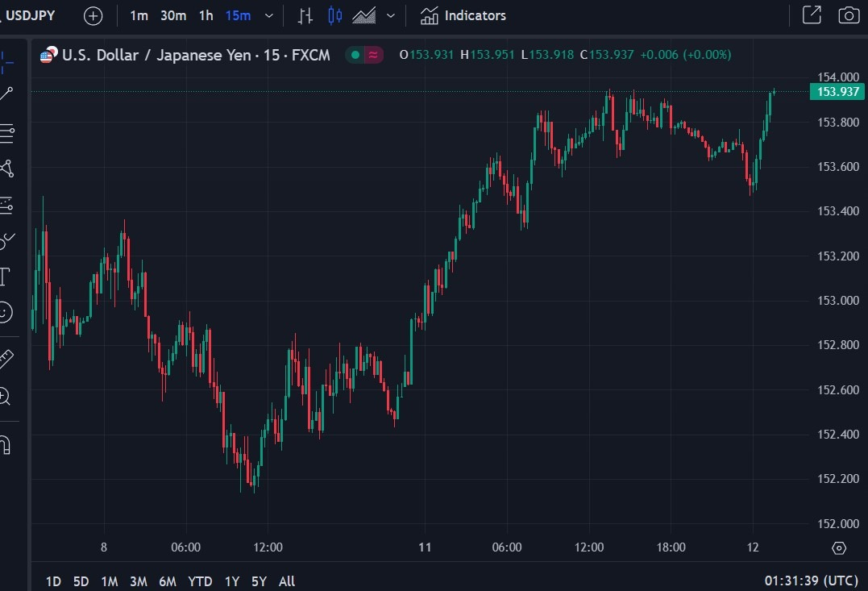Take a snapshot with the camera icon
Viewport: 868px width, 591px height.
click(849, 15)
